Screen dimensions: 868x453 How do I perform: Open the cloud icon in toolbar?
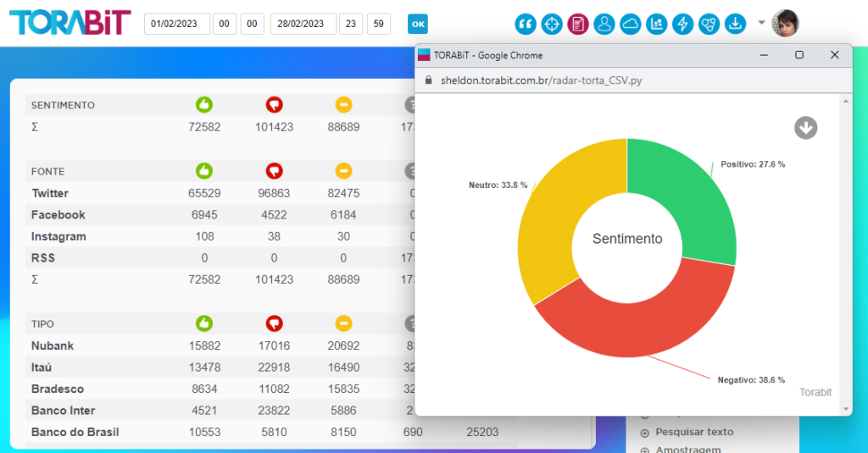tap(630, 24)
